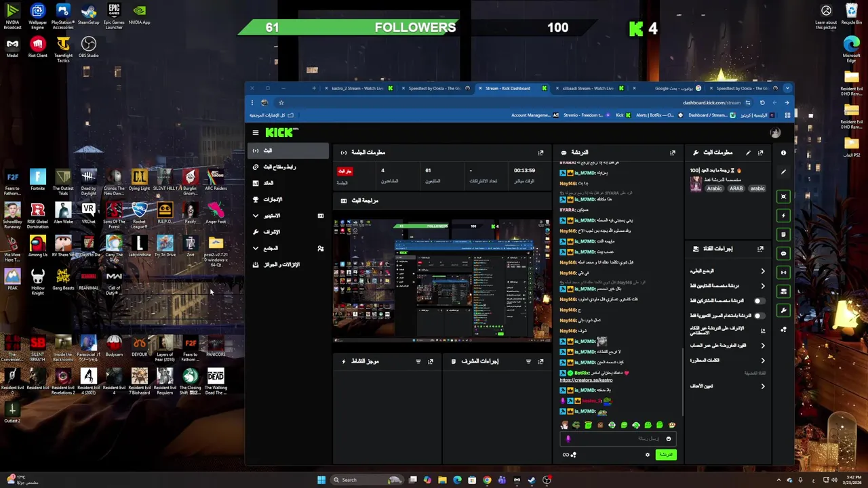Click the taskbar Search box
Viewport: 868px width, 488px height.
point(366,480)
